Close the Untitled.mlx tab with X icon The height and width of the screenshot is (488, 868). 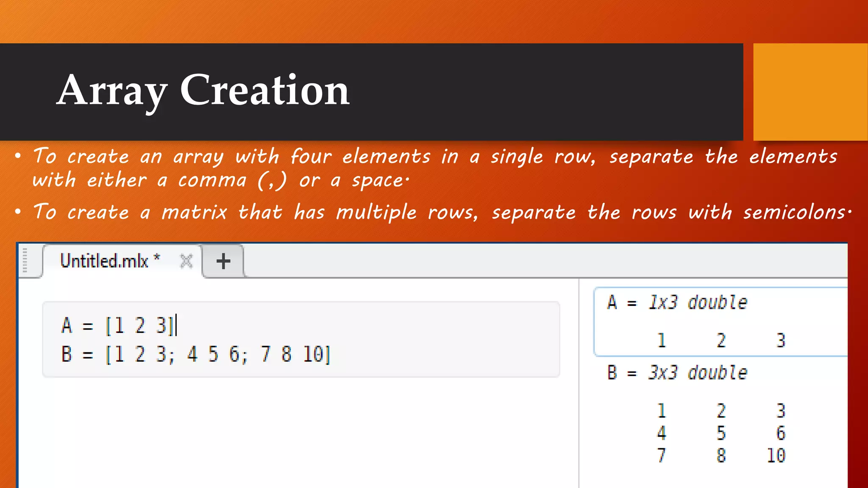186,261
